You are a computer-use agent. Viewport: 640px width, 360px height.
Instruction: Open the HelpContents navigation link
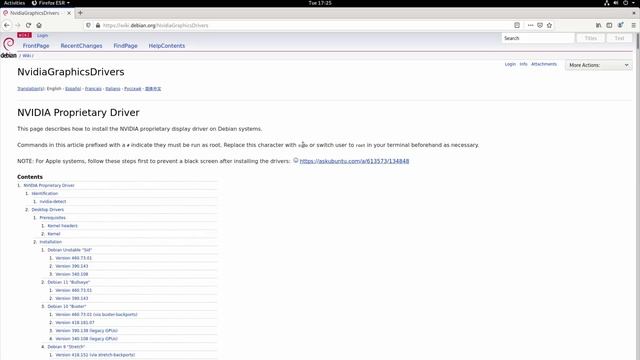[167, 46]
